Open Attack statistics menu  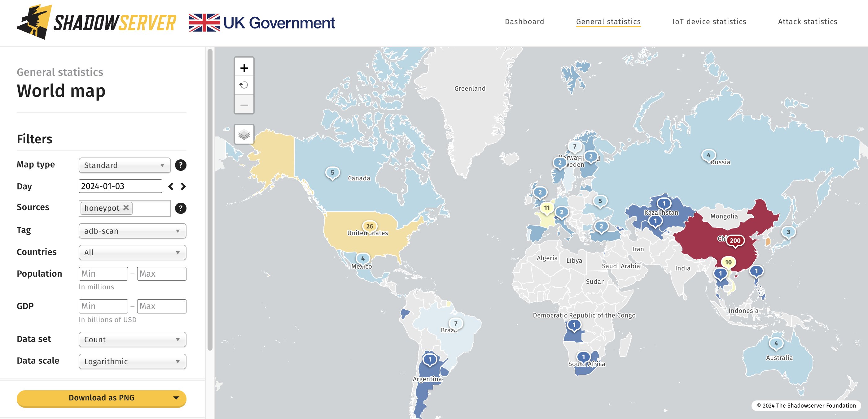click(x=807, y=22)
